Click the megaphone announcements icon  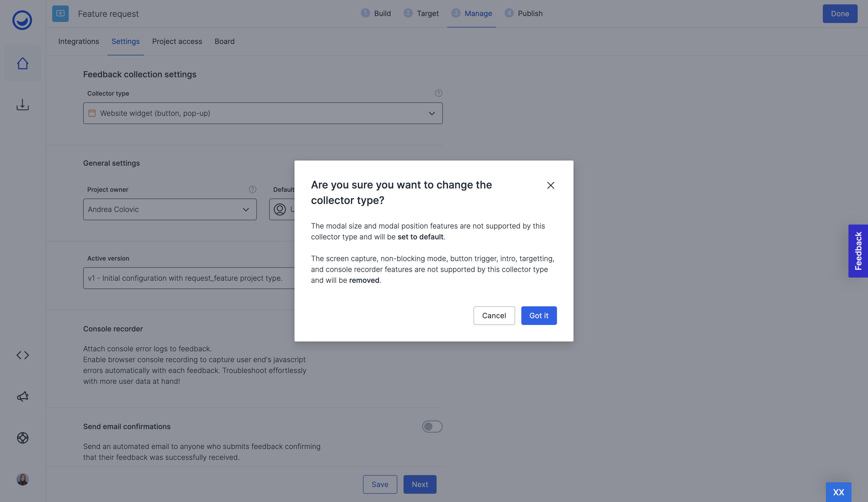(22, 397)
